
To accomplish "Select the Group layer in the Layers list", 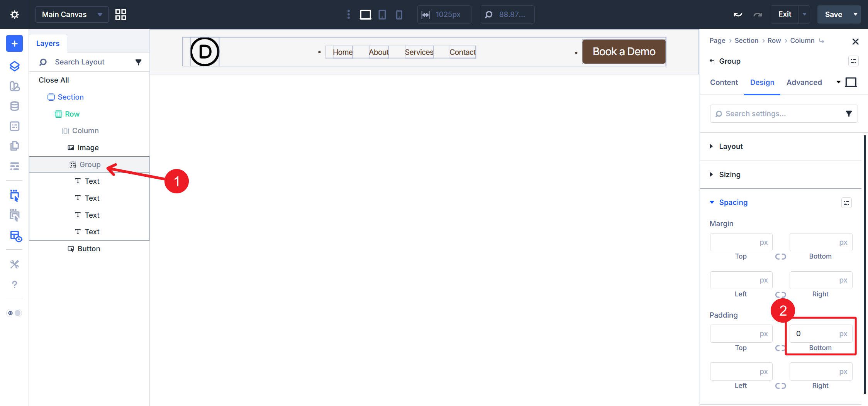I will click(89, 164).
